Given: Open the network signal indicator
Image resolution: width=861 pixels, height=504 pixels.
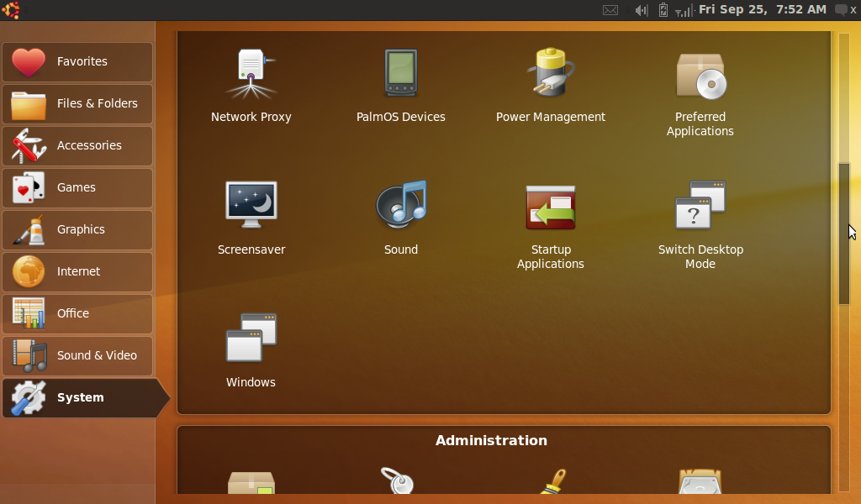Looking at the screenshot, I should point(684,10).
